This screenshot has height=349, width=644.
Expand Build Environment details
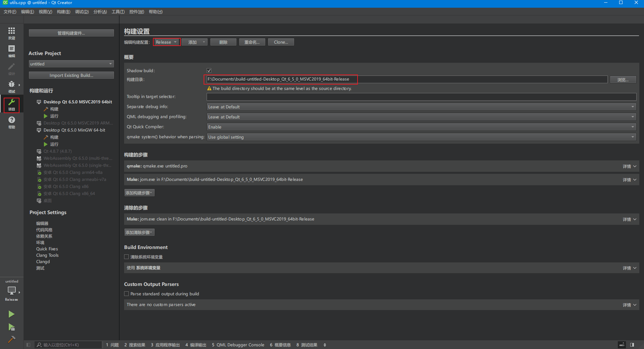[629, 268]
